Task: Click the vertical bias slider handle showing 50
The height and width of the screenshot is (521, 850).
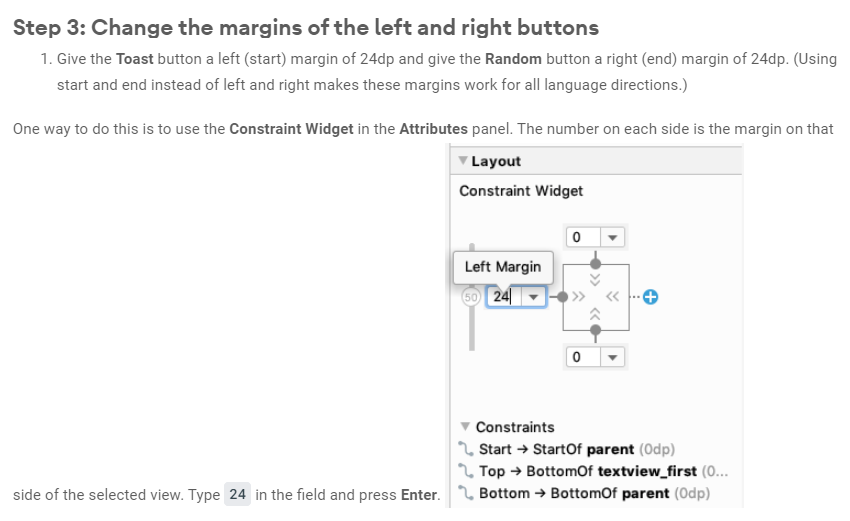Action: click(471, 297)
